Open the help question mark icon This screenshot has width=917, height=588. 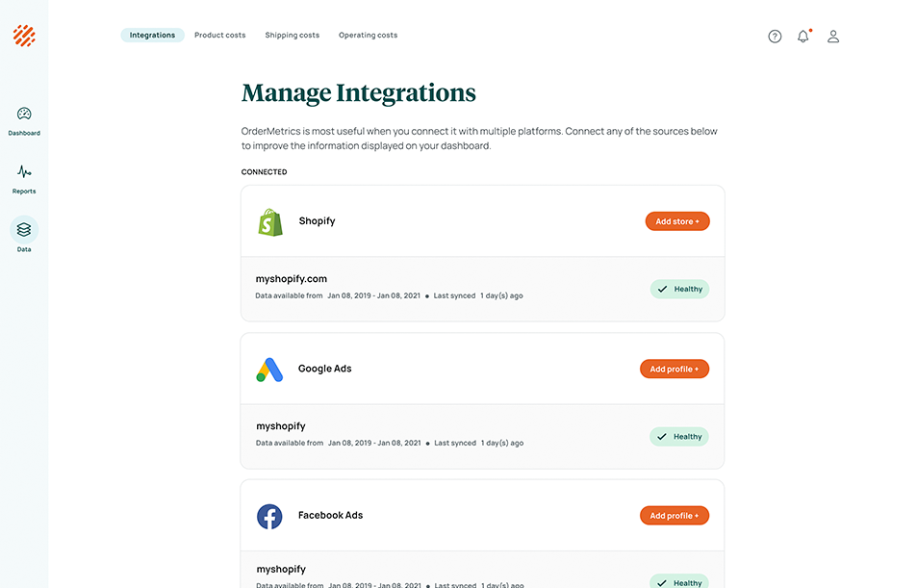click(775, 37)
